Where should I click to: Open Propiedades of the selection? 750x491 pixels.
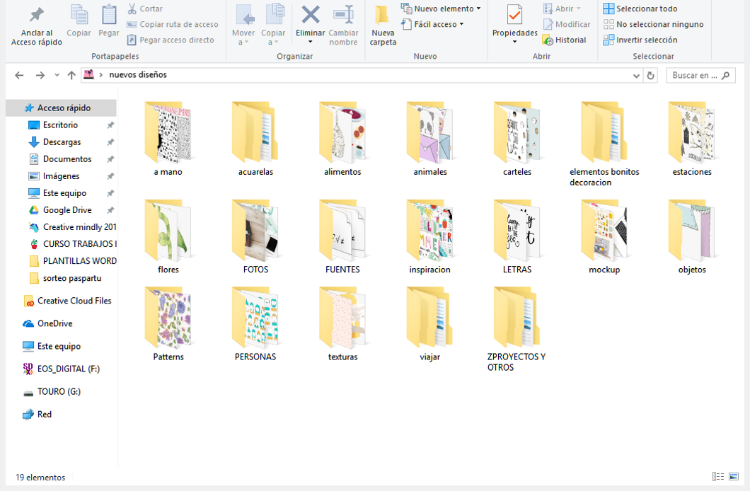tap(515, 19)
